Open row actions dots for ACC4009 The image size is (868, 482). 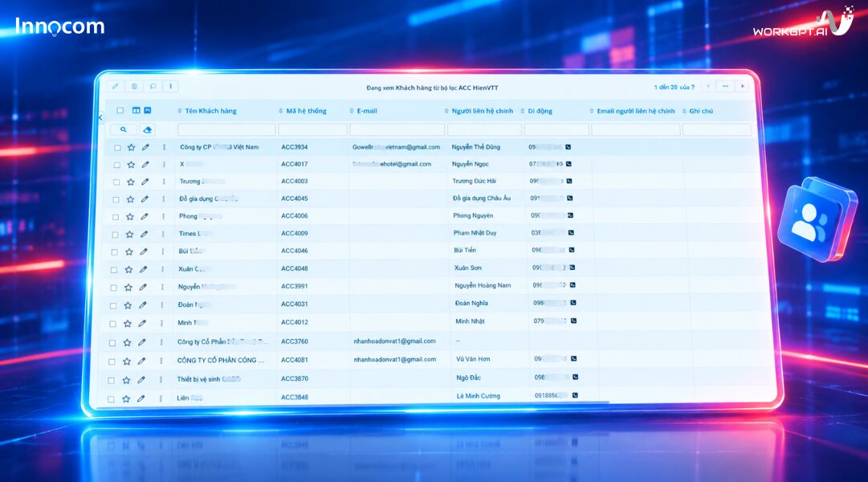coord(163,234)
